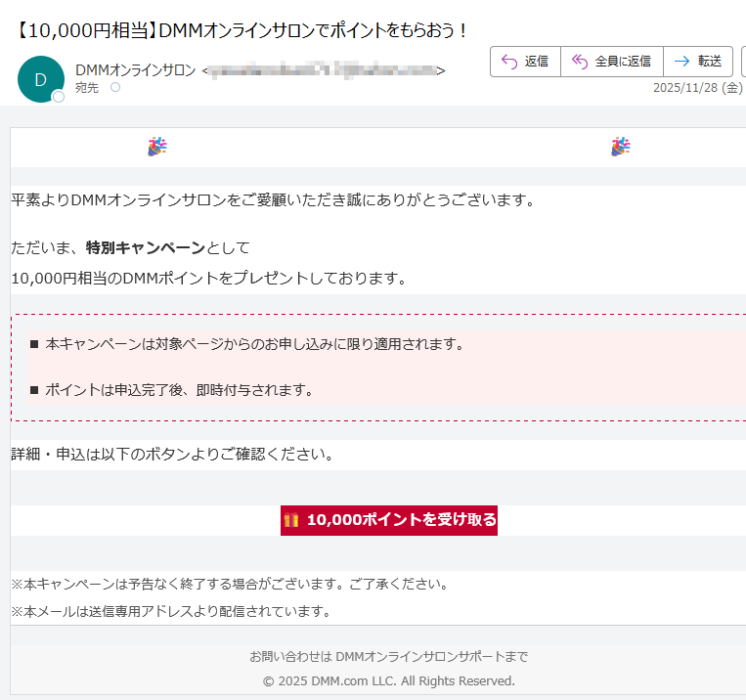Click the bold 特別キャンペーン text
This screenshot has height=700, width=746.
point(147,247)
